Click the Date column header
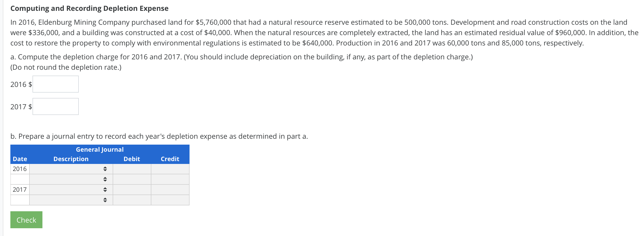 (20, 159)
